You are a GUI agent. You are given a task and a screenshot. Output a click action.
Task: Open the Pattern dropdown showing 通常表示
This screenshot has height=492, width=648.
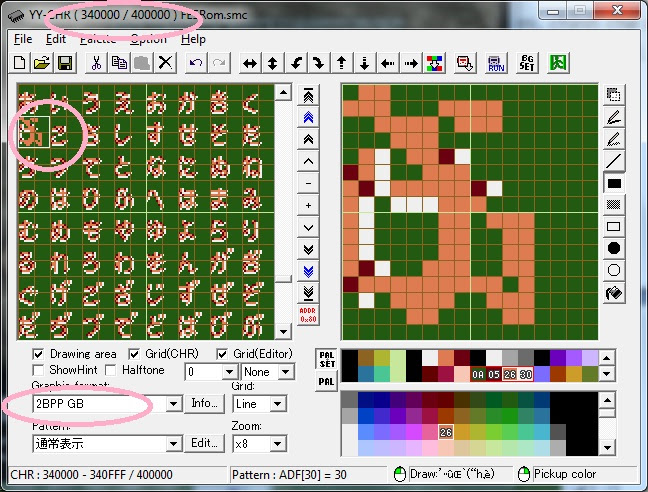pos(174,444)
